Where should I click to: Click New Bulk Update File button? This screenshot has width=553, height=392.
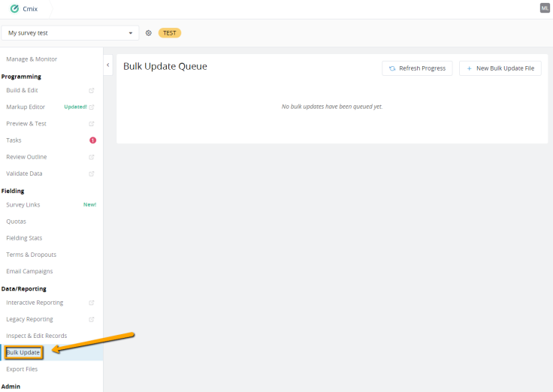pyautogui.click(x=500, y=68)
